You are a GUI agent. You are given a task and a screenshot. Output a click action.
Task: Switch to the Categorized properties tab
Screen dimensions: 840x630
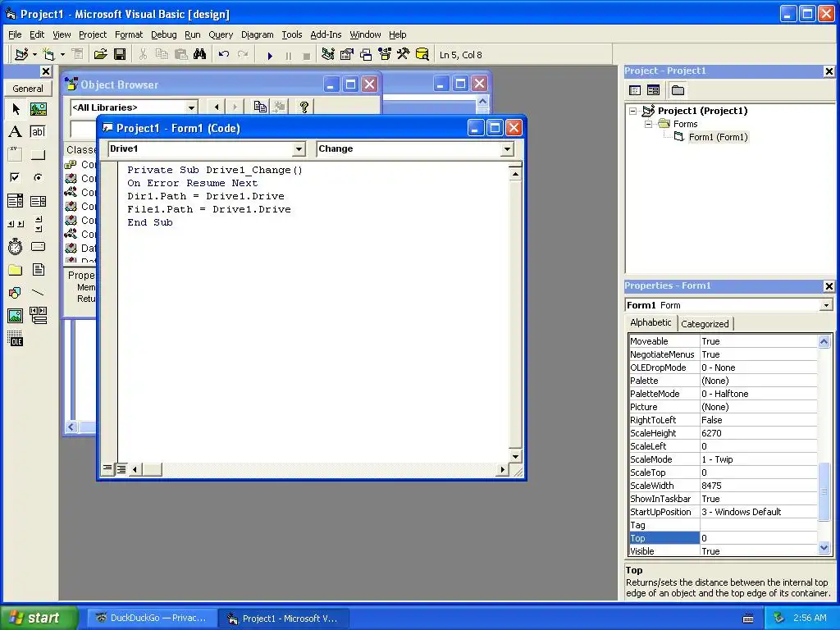click(705, 323)
